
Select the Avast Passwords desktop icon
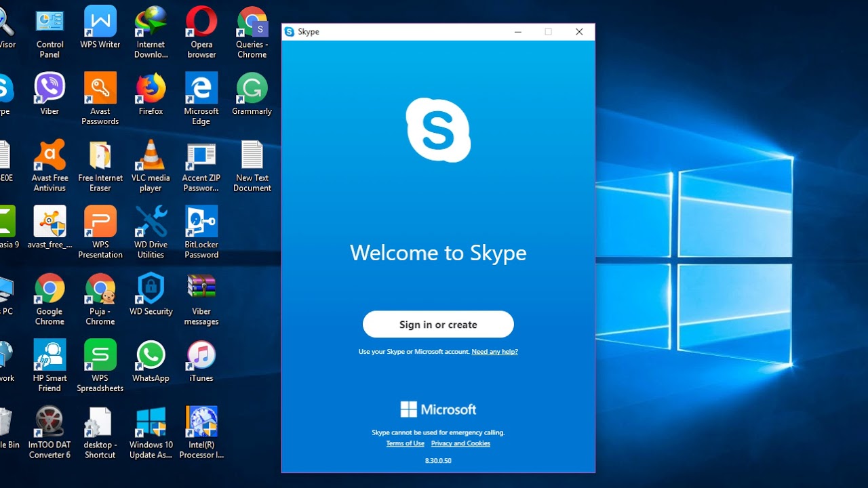point(100,99)
